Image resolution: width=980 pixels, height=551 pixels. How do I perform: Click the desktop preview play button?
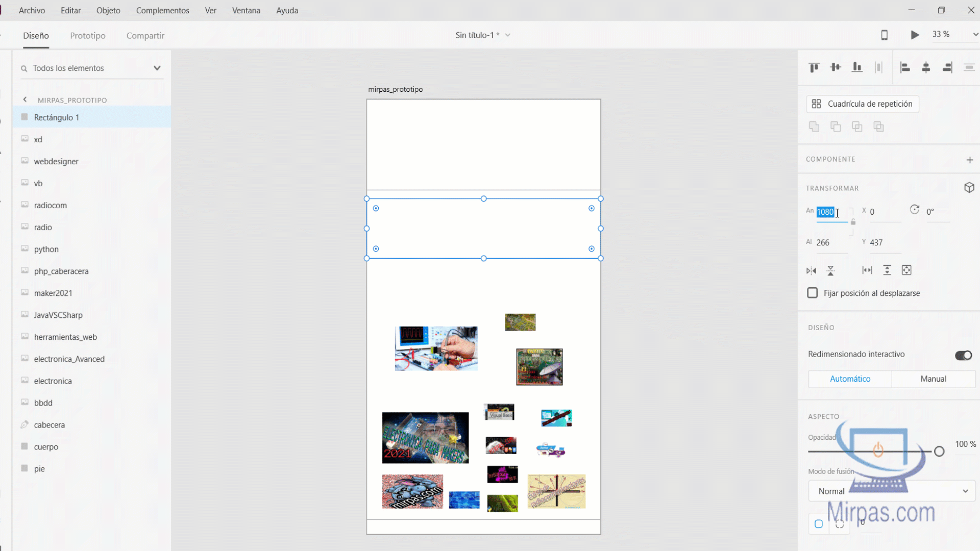click(915, 35)
